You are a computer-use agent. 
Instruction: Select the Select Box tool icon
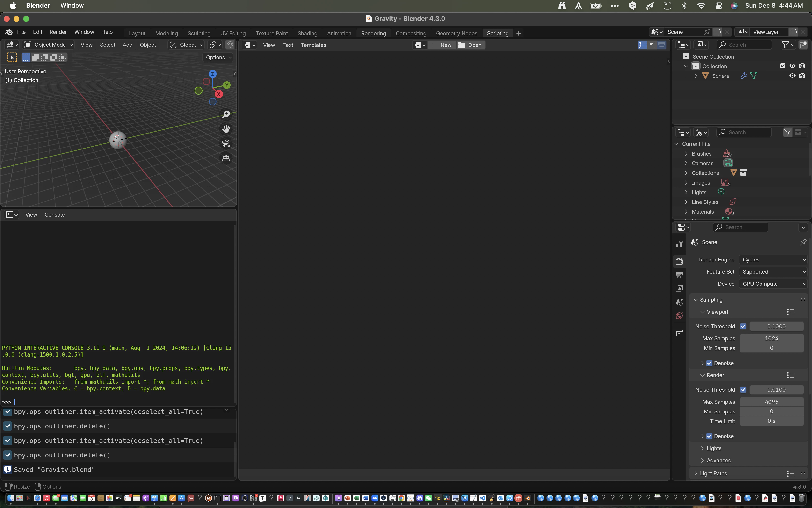tap(12, 58)
